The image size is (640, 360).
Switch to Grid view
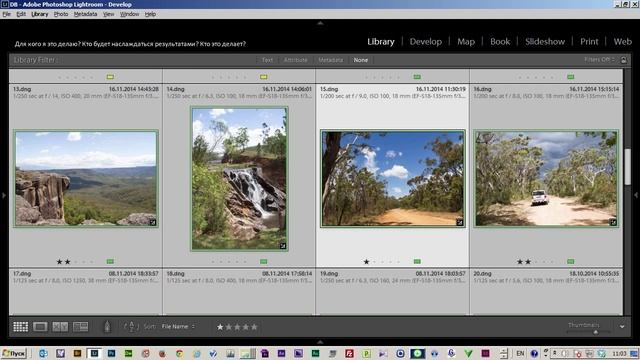(20, 327)
